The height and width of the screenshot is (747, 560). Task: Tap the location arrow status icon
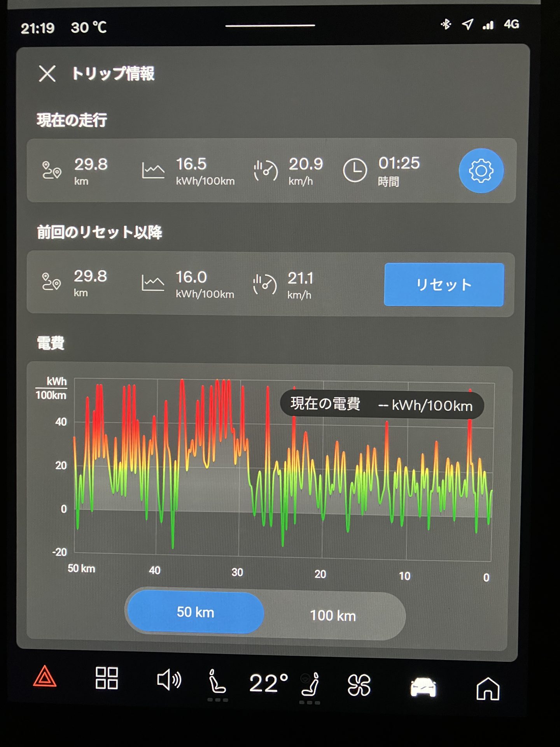[467, 25]
